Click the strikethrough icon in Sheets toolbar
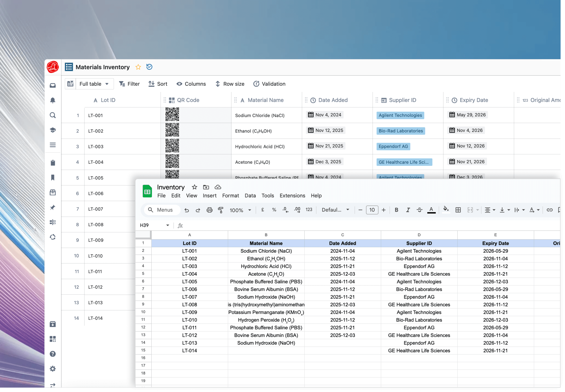This screenshot has width=565, height=392. 419,210
